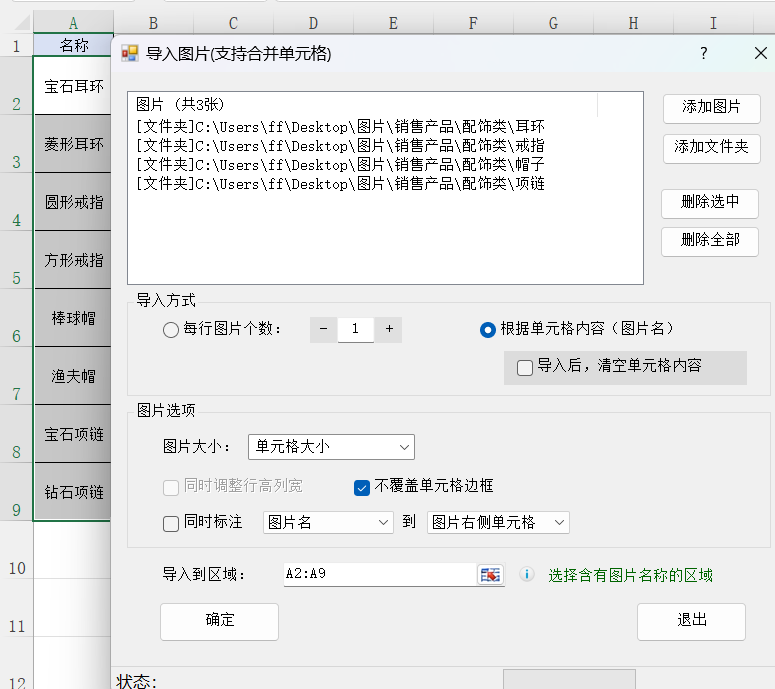Decrease images per row with minus button
Screen dimensions: 775x689
point(323,329)
